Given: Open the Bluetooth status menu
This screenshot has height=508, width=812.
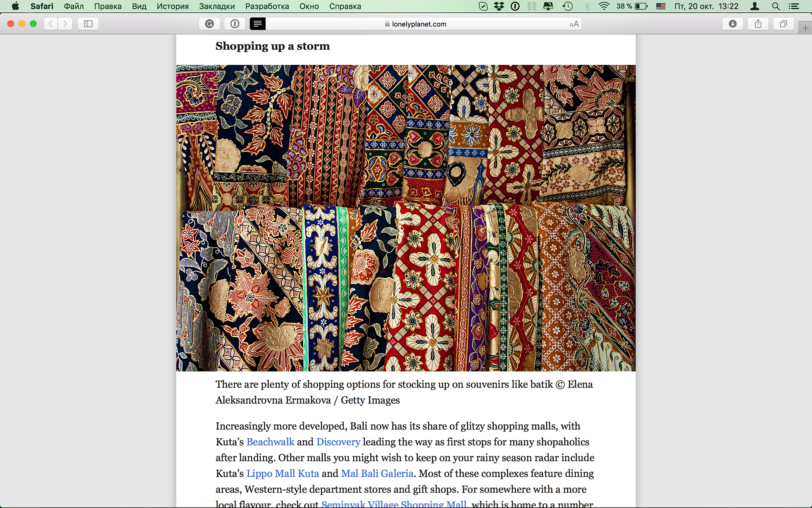Looking at the screenshot, I should point(587,6).
